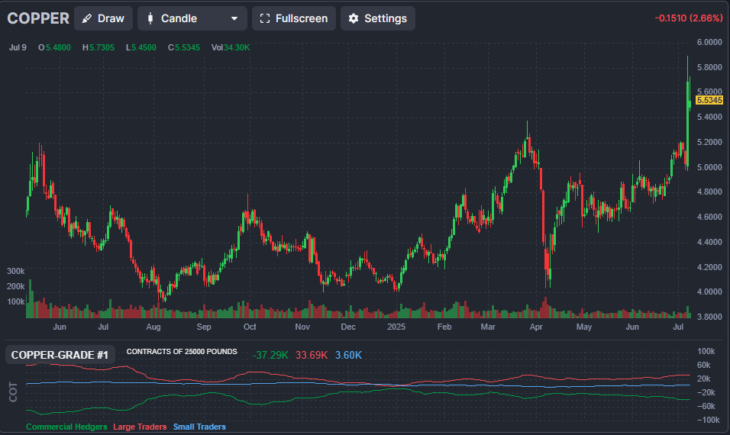Click the Apr label on time axis

tap(536, 327)
